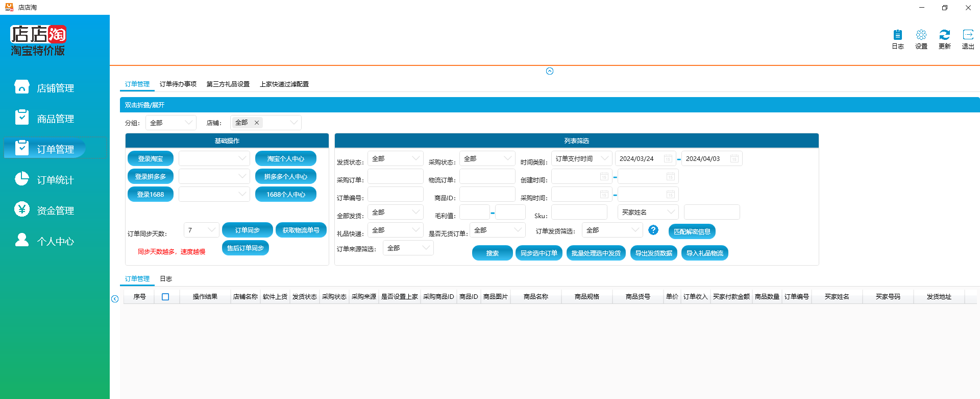
Task: Collapse the top header with the circular arrow
Action: [x=550, y=71]
